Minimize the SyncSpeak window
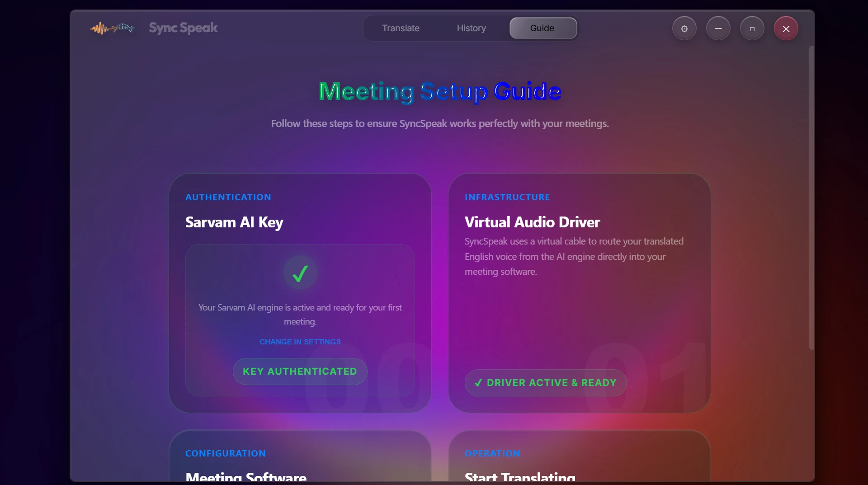This screenshot has width=868, height=485. coord(718,28)
